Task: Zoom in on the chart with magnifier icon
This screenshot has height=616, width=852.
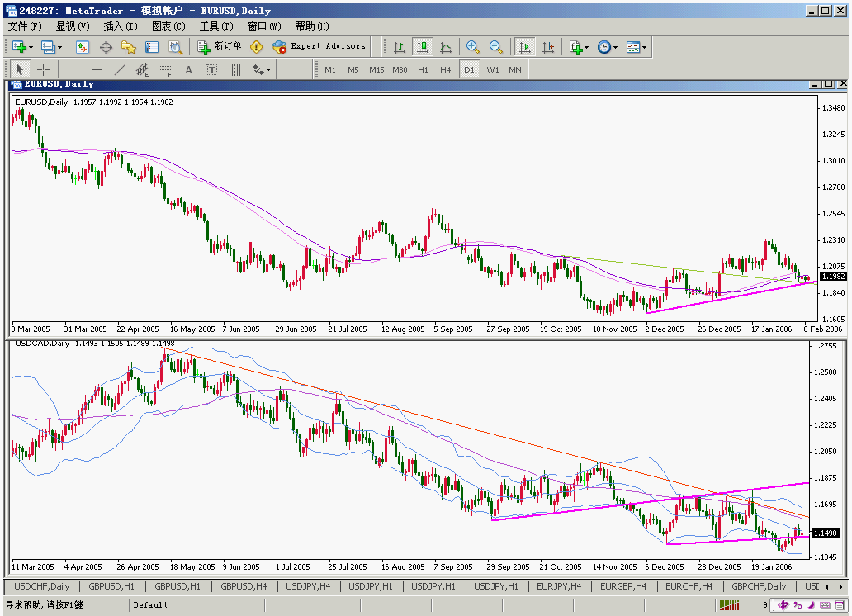Action: click(471, 47)
